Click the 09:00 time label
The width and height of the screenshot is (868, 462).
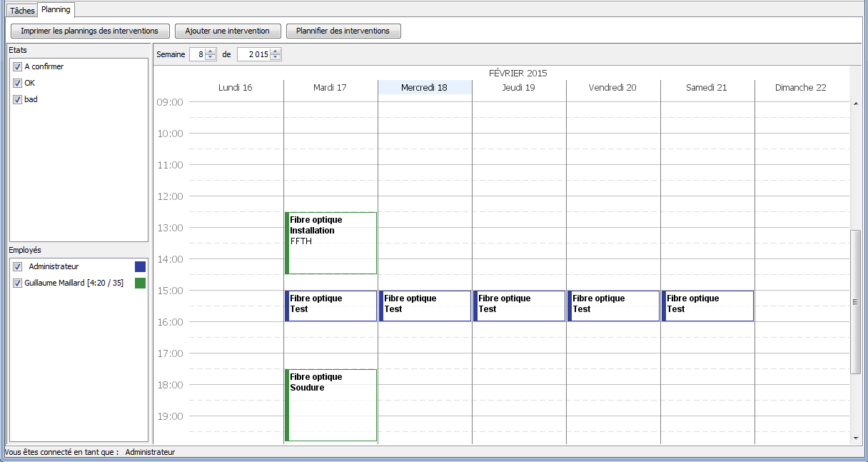pos(170,102)
